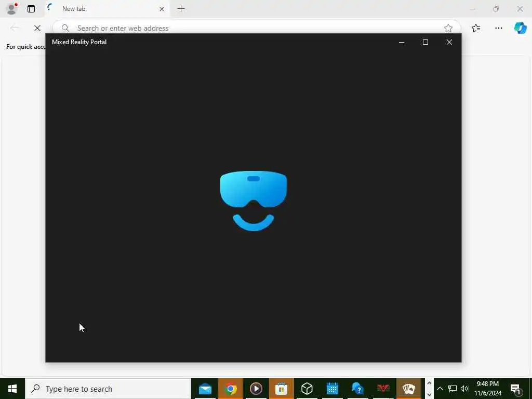
Task: Open the 3D Viewer cube icon
Action: click(x=307, y=389)
